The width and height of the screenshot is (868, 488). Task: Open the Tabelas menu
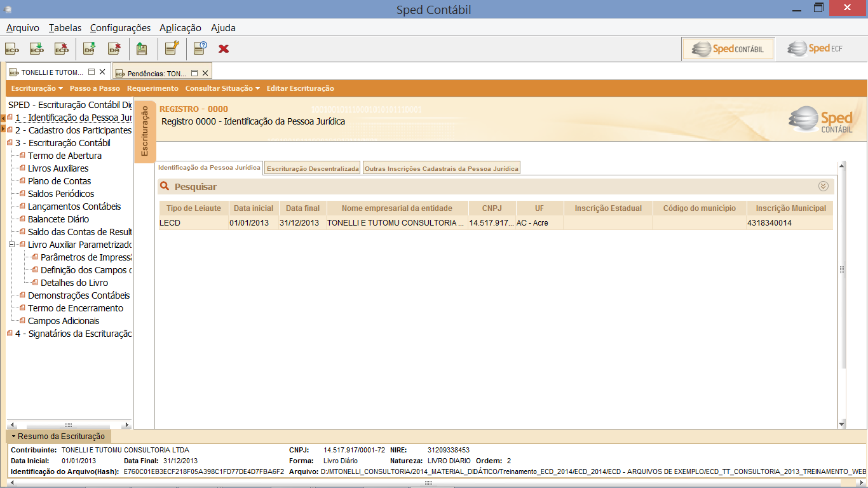pyautogui.click(x=65, y=28)
